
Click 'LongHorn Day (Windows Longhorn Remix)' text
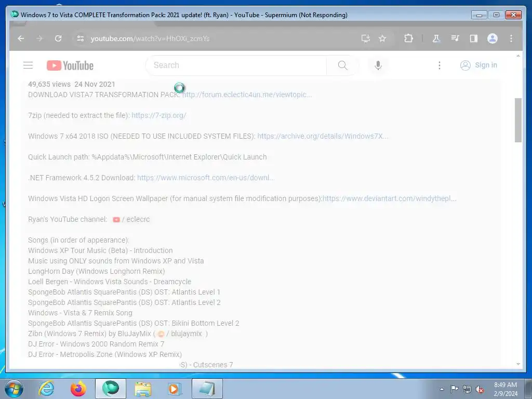pyautogui.click(x=96, y=271)
